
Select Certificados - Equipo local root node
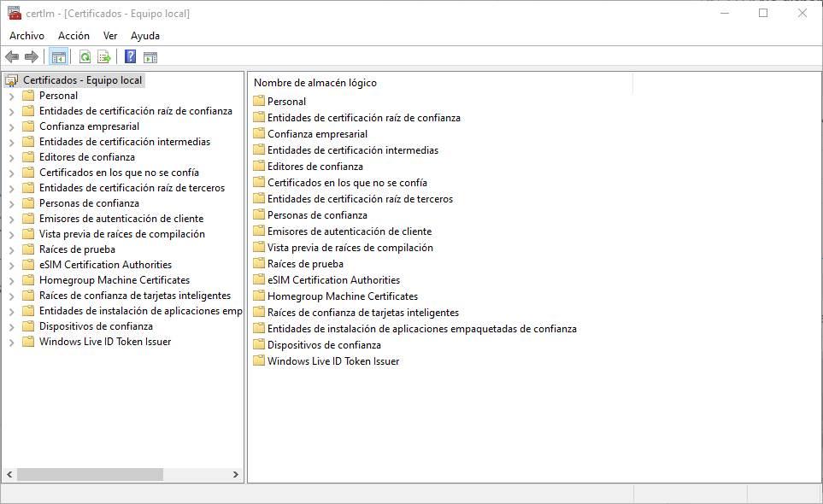82,80
